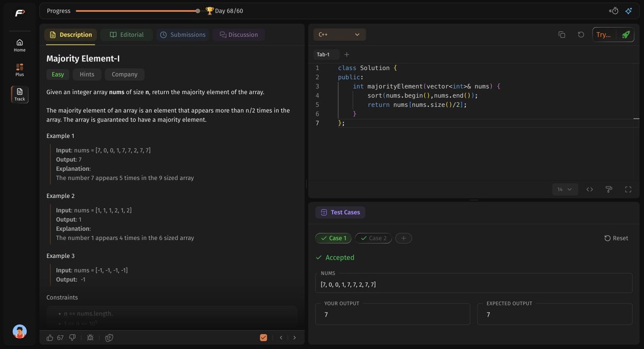644x349 pixels.
Task: Start the stopwatch timer icon
Action: tap(614, 11)
